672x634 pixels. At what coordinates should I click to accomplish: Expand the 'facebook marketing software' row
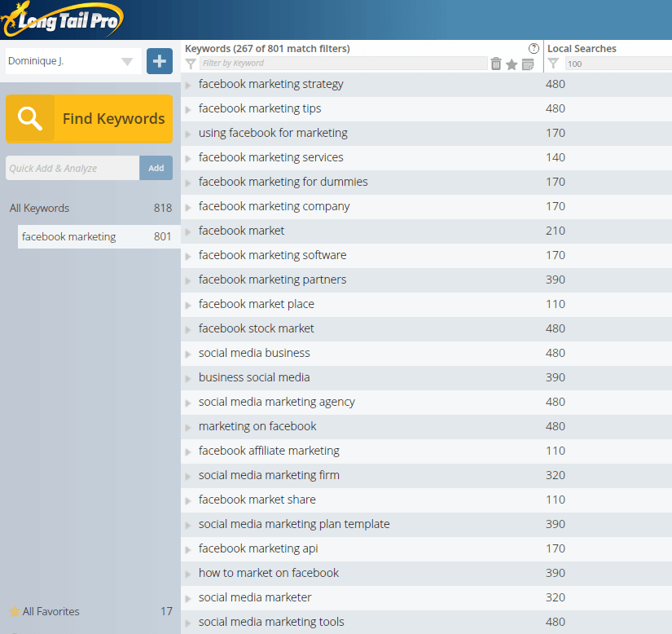[187, 257]
